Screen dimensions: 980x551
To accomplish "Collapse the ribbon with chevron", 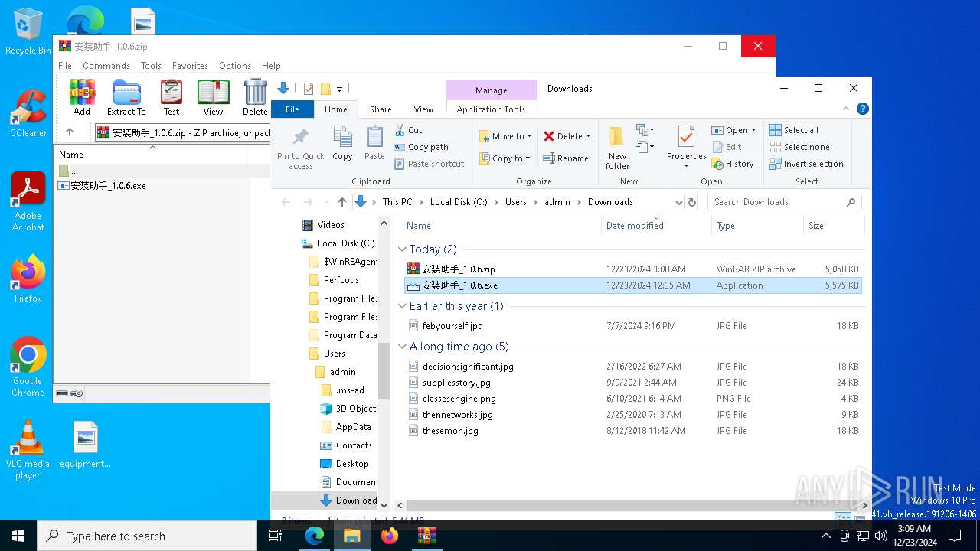I will (847, 109).
